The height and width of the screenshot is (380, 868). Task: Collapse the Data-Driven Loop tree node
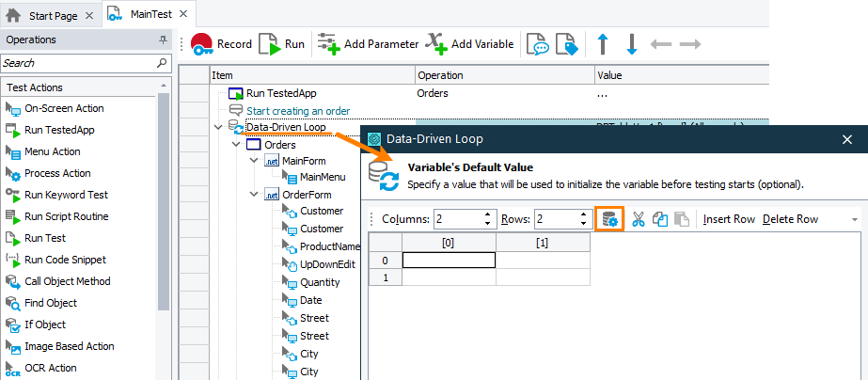[x=219, y=127]
